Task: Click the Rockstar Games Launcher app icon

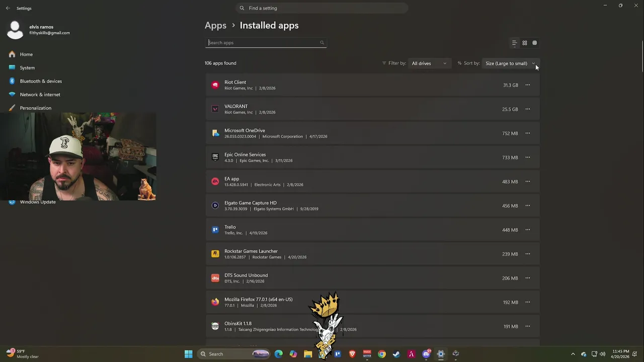Action: [215, 254]
